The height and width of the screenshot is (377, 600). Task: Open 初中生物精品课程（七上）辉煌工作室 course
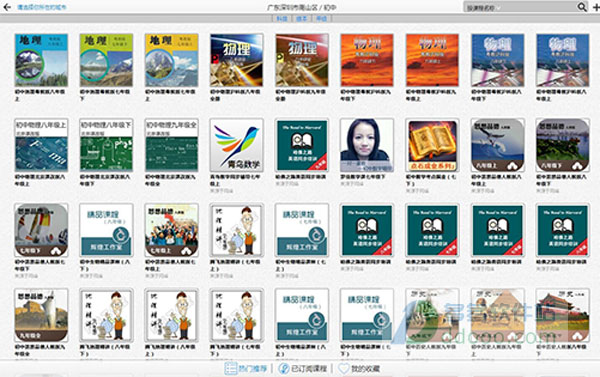click(302, 230)
